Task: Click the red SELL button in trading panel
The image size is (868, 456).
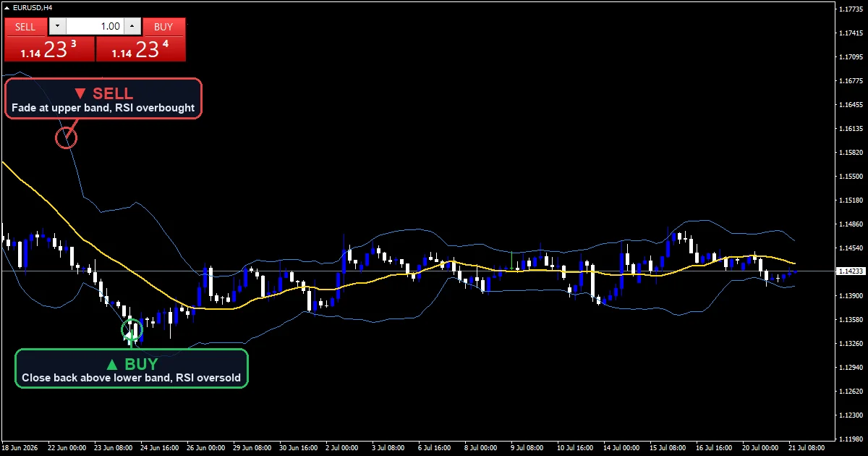Action: (x=25, y=27)
